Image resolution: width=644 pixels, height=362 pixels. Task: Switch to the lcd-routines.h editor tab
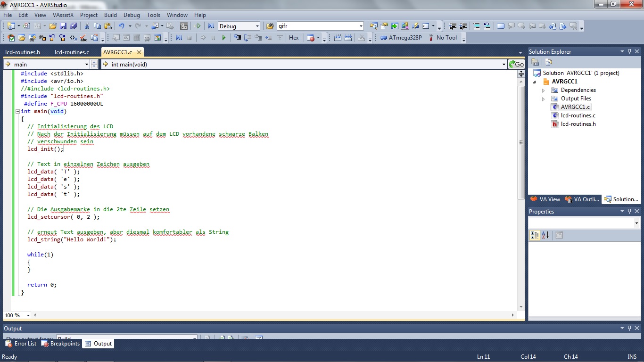[23, 52]
